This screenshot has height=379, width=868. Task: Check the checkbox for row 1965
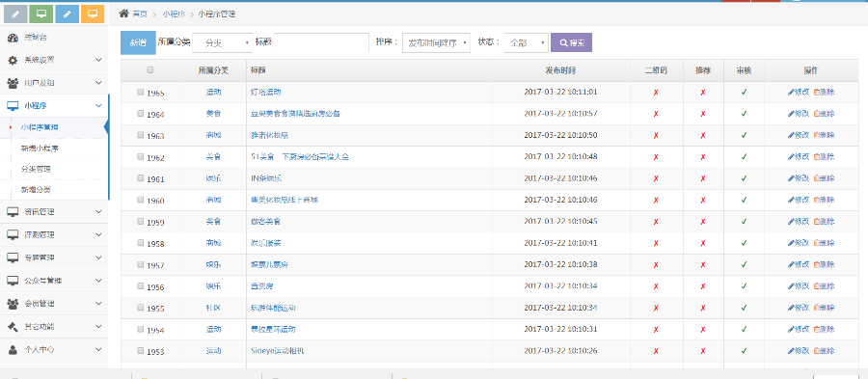pos(141,93)
